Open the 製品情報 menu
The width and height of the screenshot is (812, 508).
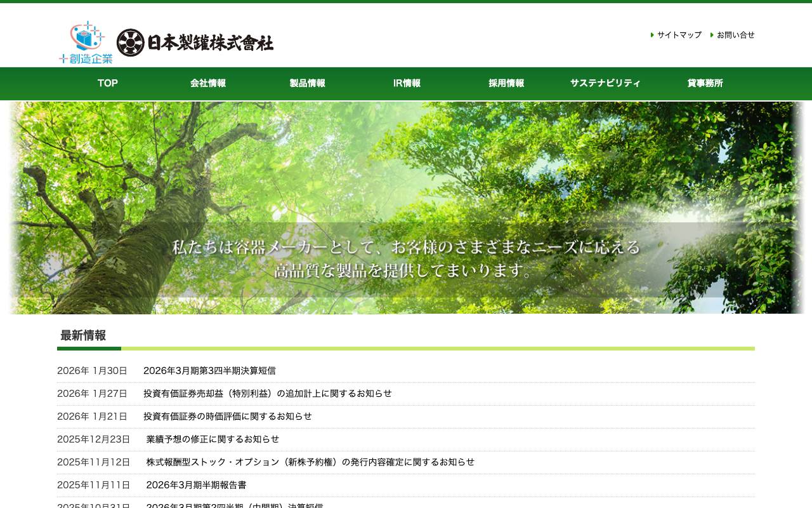307,83
